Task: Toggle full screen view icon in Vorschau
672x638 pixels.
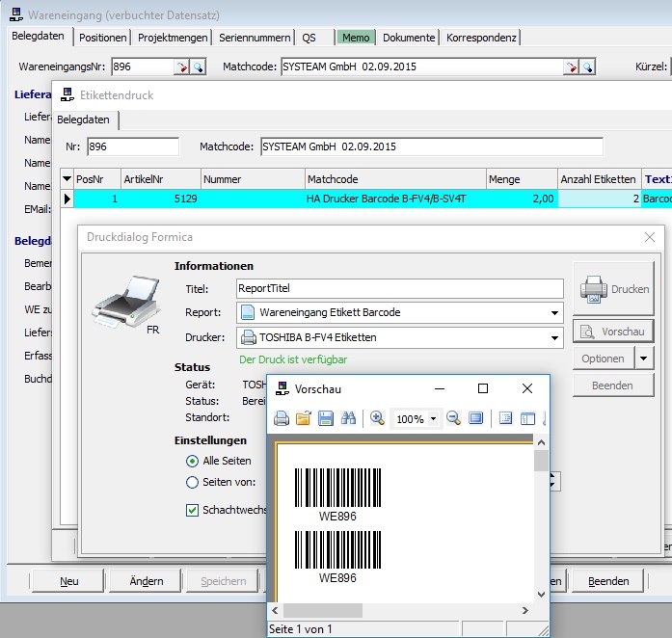Action: 475,418
